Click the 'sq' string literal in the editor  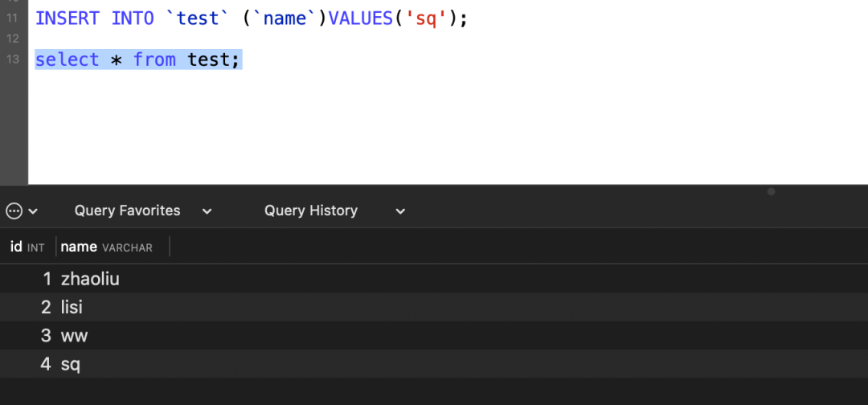(425, 18)
